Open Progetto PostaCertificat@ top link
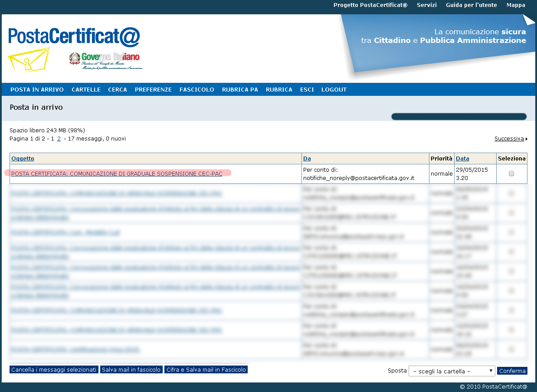 pos(370,5)
